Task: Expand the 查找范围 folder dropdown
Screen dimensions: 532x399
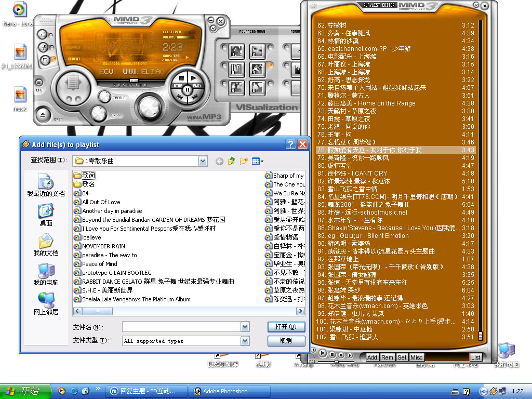Action: coord(203,161)
